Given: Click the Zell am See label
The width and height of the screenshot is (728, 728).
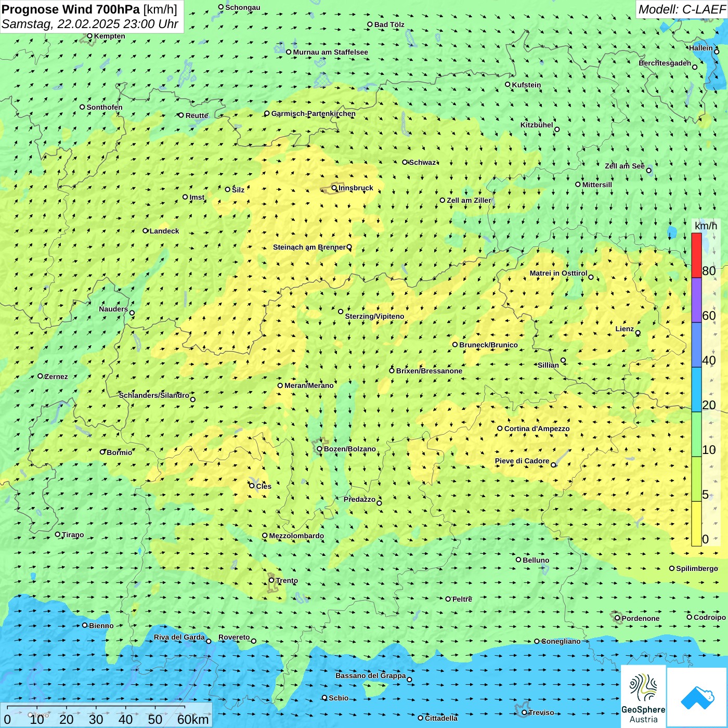Looking at the screenshot, I should 625,166.
